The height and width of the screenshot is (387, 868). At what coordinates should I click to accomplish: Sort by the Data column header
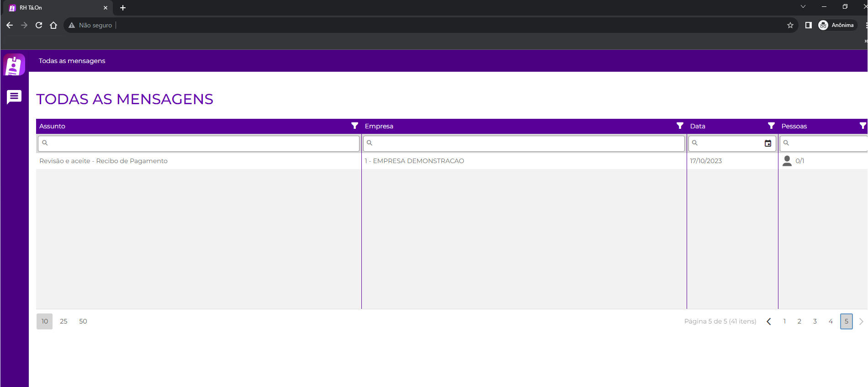pyautogui.click(x=698, y=126)
